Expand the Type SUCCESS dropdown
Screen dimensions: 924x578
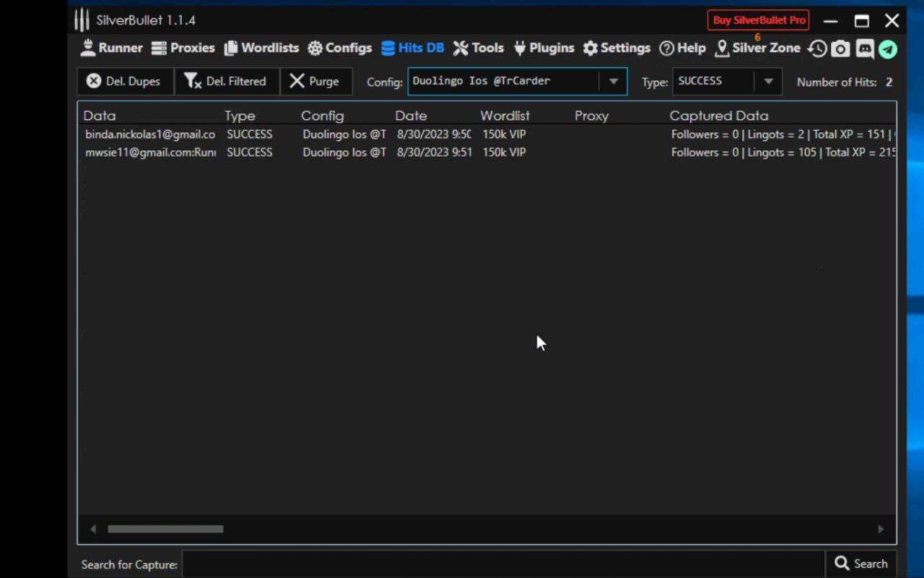click(768, 82)
